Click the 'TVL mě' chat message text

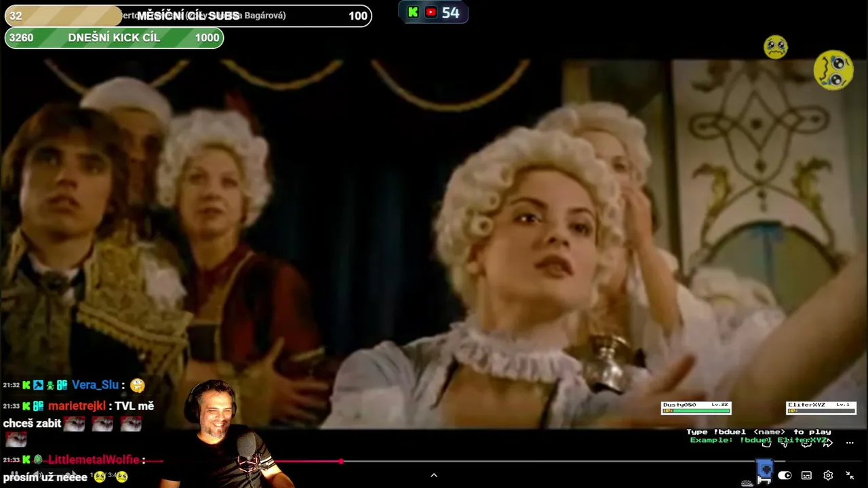click(134, 406)
